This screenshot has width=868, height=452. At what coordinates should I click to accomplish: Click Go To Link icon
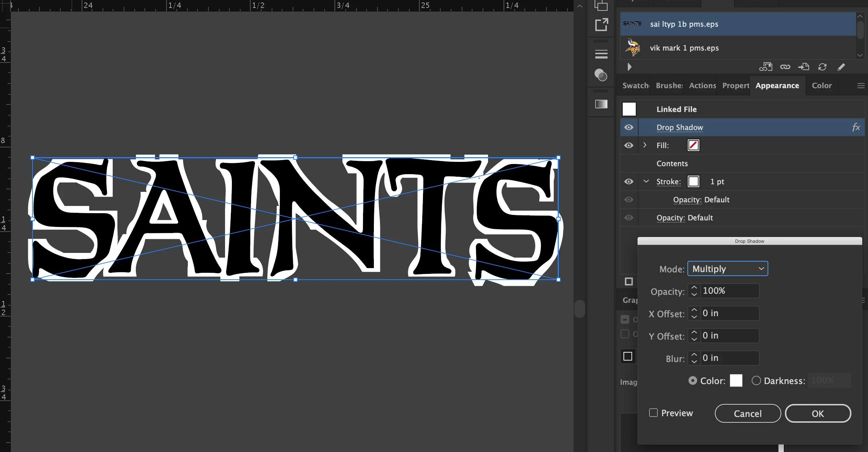(x=804, y=67)
